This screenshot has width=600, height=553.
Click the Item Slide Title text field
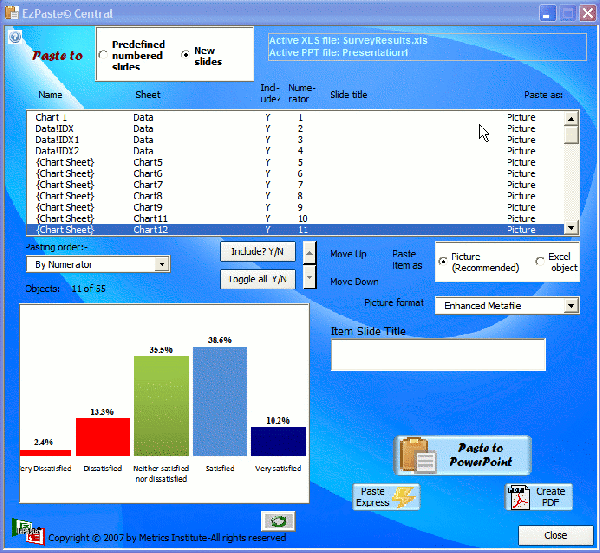438,354
